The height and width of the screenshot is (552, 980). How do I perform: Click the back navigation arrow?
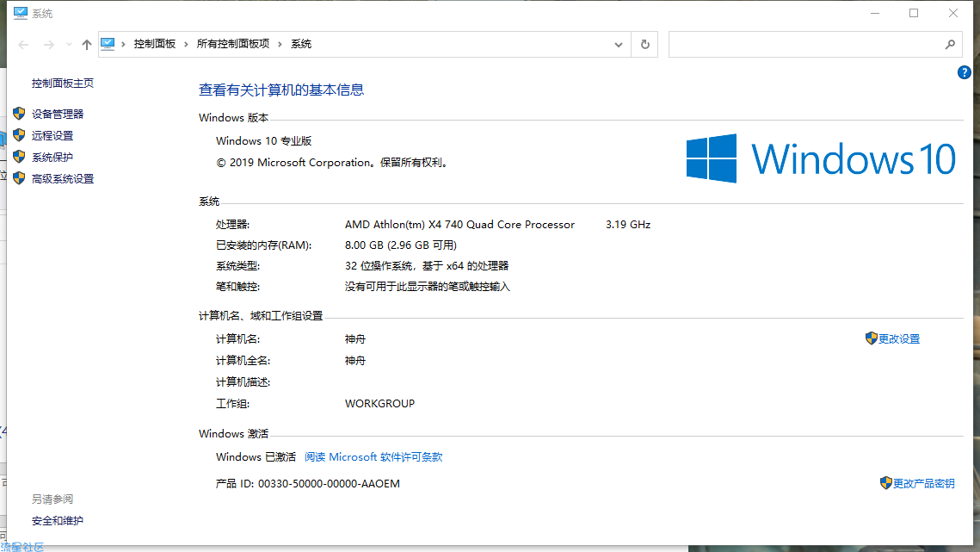23,45
